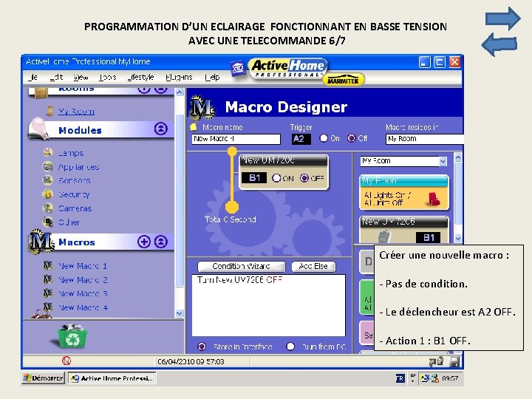The image size is (532, 399).
Task: Set macro trigger to On
Action: pyautogui.click(x=324, y=138)
